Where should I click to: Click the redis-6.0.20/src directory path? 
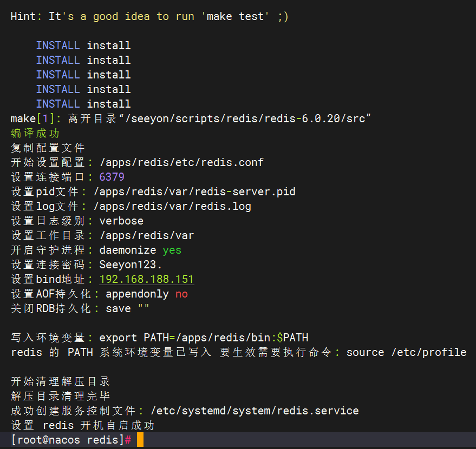click(x=314, y=118)
